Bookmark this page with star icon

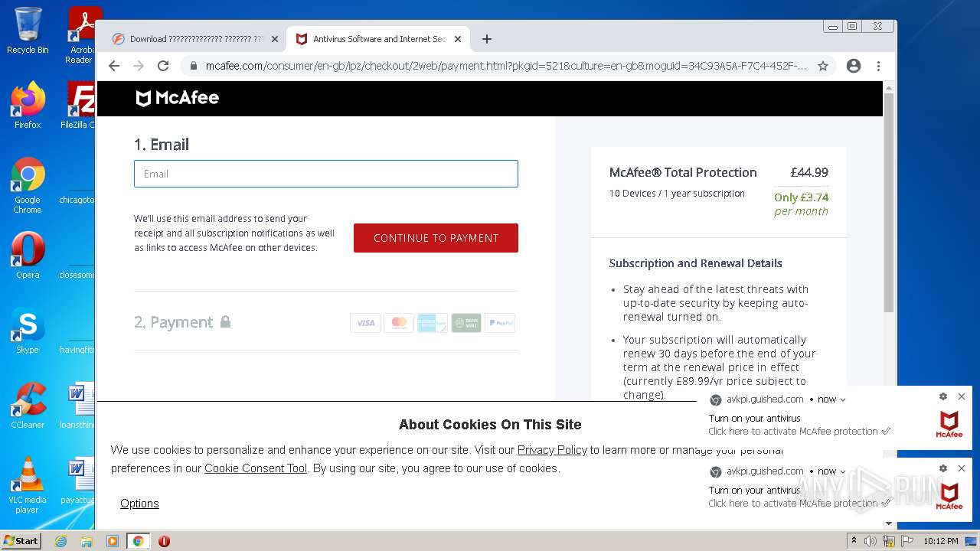pos(823,66)
